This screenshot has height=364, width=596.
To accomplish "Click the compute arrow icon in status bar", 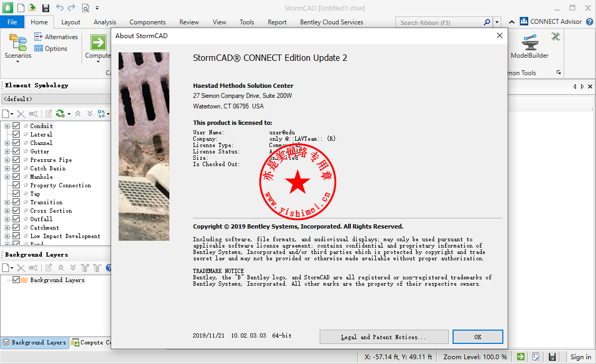I will coord(521,357).
